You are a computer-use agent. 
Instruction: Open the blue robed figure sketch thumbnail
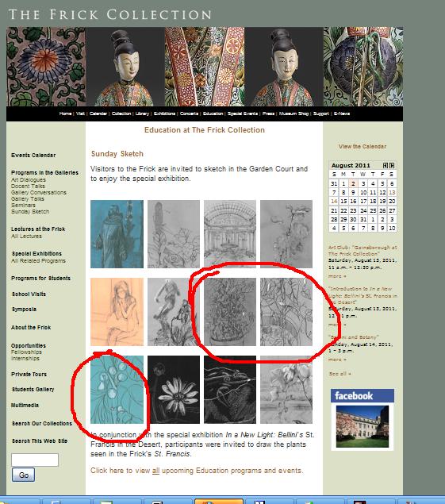point(117,234)
